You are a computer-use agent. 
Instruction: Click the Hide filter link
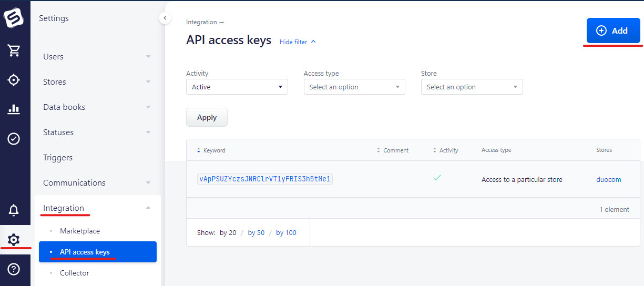(x=298, y=42)
